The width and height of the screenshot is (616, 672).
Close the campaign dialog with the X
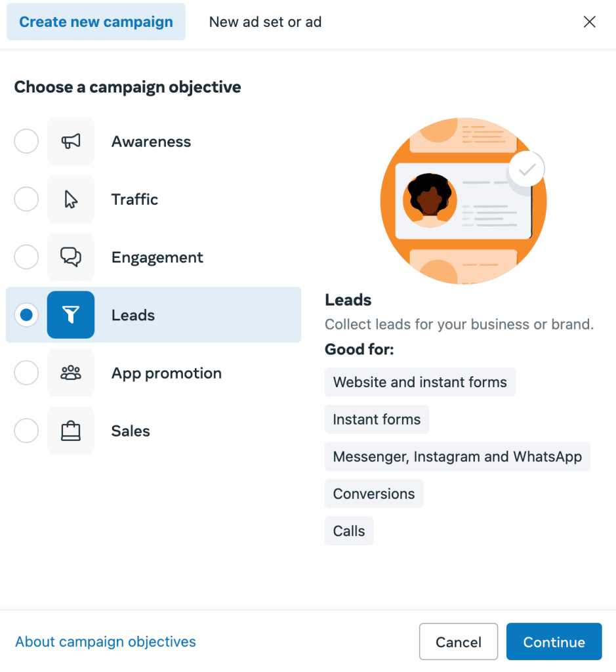[590, 22]
